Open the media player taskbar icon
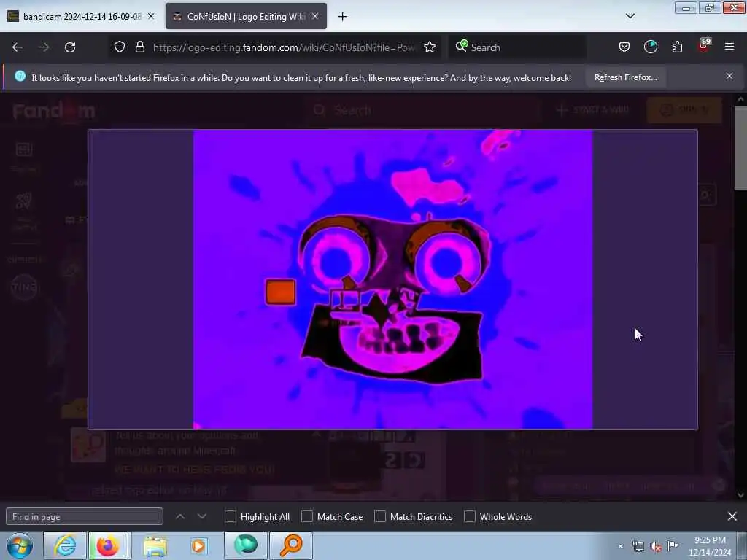Image resolution: width=747 pixels, height=560 pixels. 198,545
